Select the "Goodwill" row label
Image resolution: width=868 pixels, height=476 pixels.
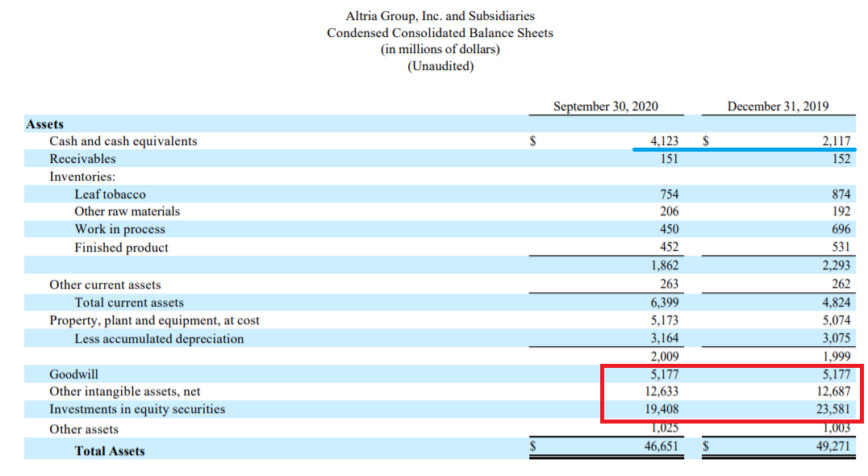(x=73, y=374)
